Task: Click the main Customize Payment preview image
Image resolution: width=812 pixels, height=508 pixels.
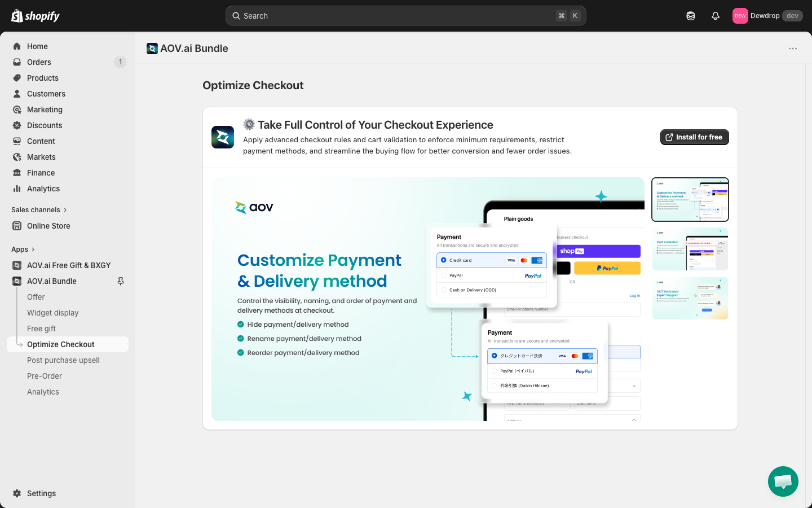Action: click(x=428, y=299)
